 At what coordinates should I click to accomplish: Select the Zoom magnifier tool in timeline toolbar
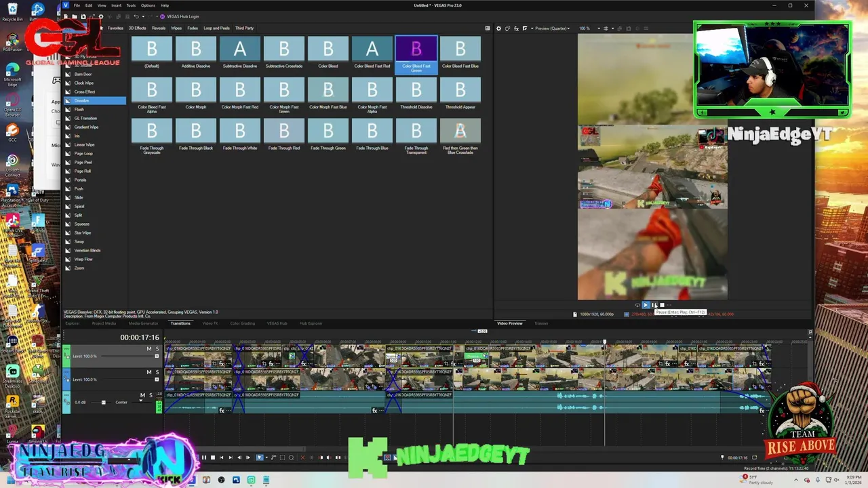291,457
